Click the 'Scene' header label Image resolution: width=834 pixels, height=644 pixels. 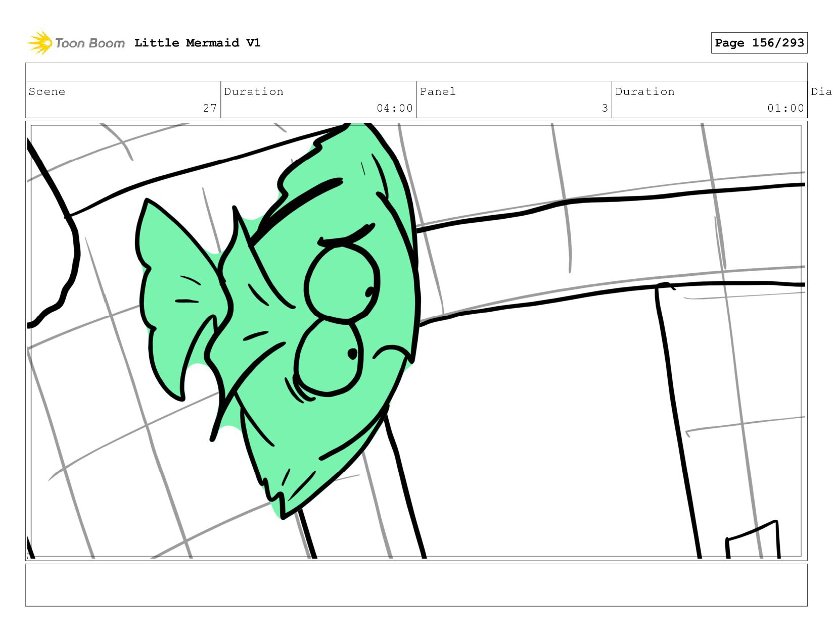pos(47,91)
